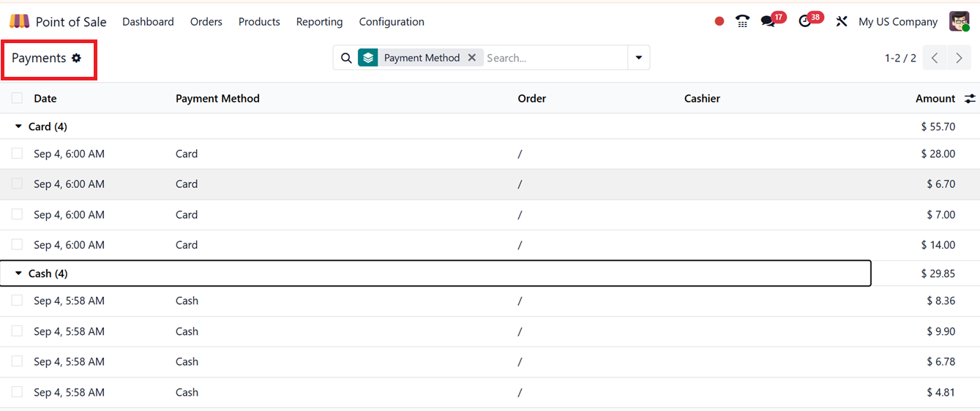Click the red recording indicator dot
Viewport: 980px width, 411px height.
click(x=719, y=22)
